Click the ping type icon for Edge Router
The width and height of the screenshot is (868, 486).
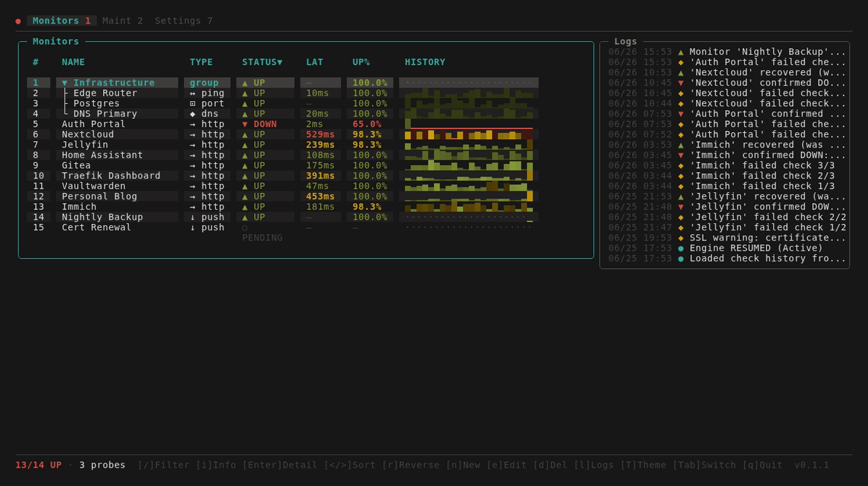tap(192, 93)
